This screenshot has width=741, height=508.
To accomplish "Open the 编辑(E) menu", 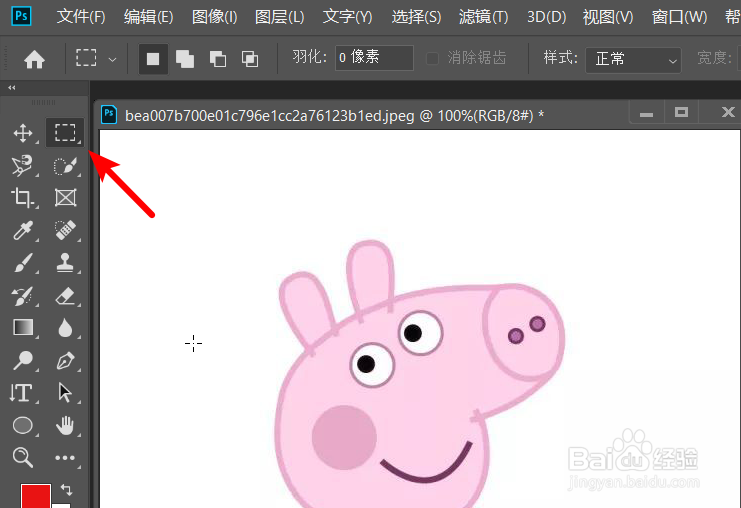I will [x=148, y=17].
